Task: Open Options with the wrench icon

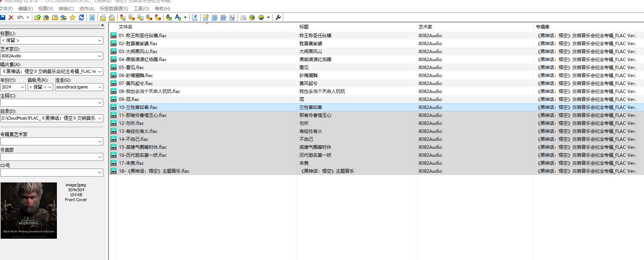Action: 278,17
